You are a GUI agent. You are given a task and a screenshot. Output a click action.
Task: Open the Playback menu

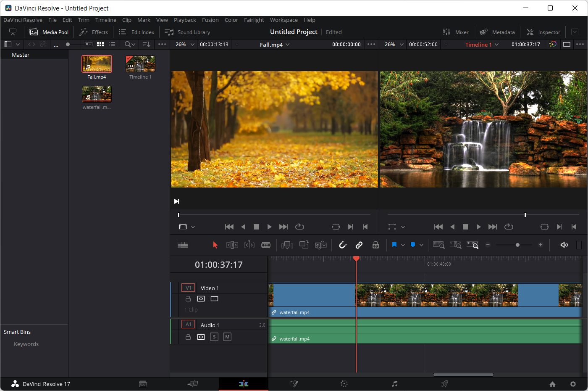coord(185,20)
